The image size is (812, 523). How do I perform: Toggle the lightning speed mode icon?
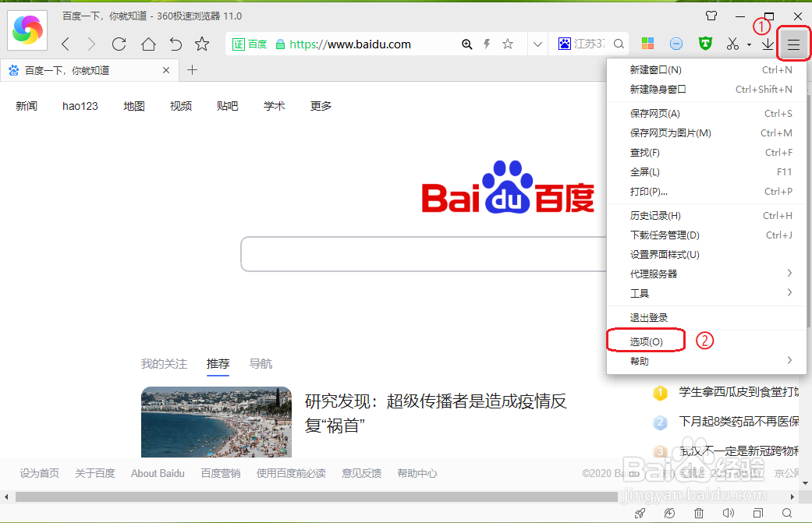(487, 44)
